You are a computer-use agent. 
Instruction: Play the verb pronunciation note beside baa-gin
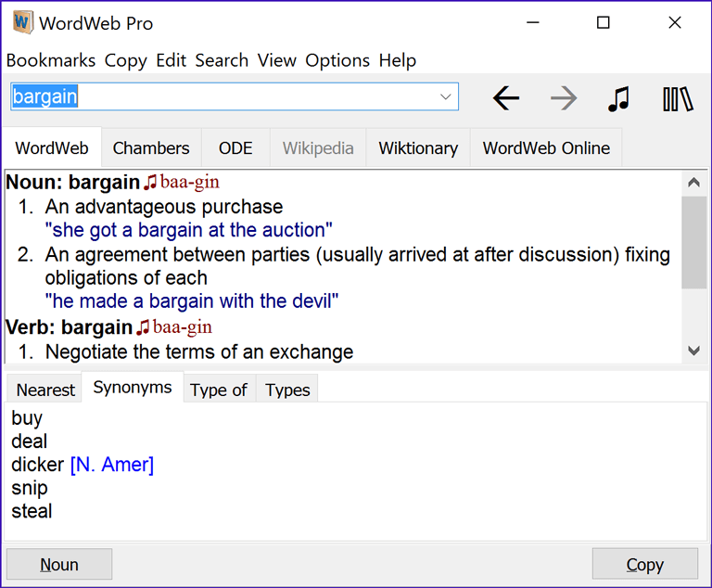point(143,327)
